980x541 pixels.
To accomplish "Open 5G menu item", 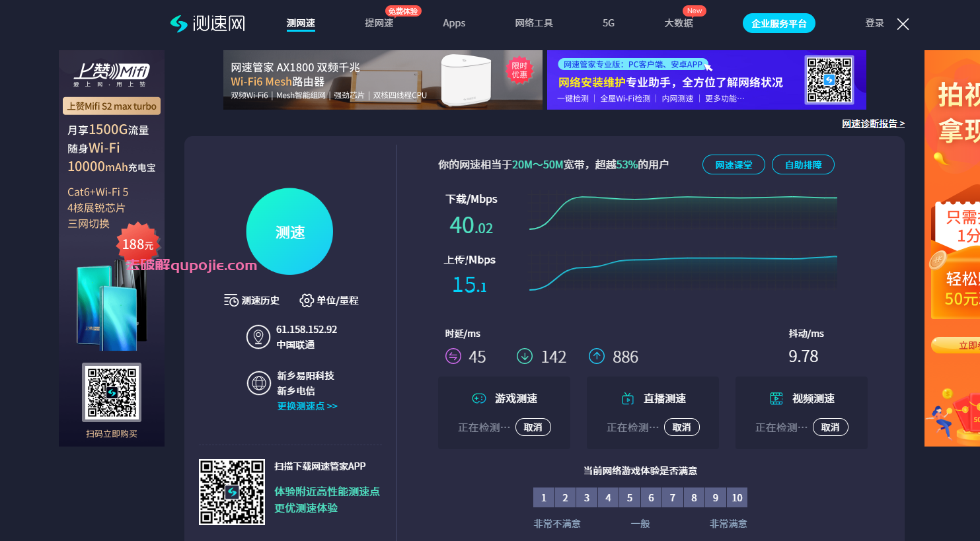I will click(x=609, y=23).
